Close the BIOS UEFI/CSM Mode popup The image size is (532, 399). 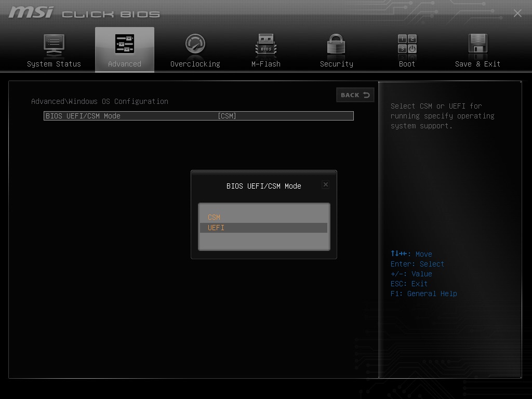(326, 184)
